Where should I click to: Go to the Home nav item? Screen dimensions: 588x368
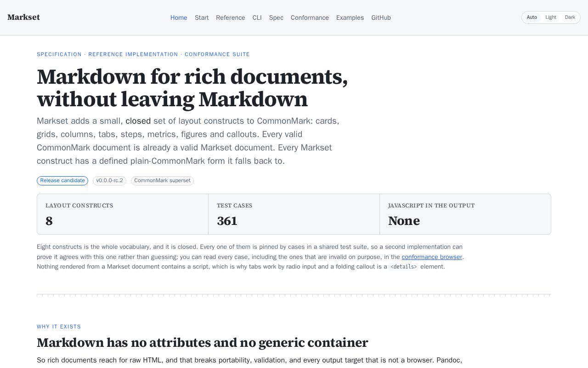pyautogui.click(x=179, y=17)
